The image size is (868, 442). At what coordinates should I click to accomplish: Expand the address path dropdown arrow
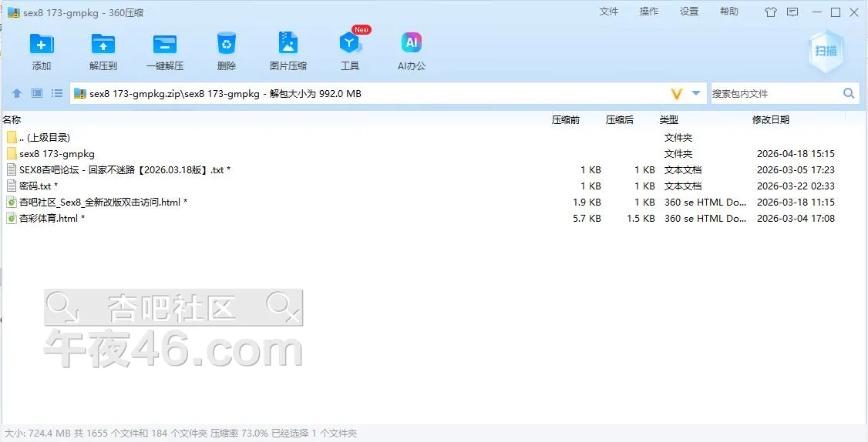click(x=696, y=93)
